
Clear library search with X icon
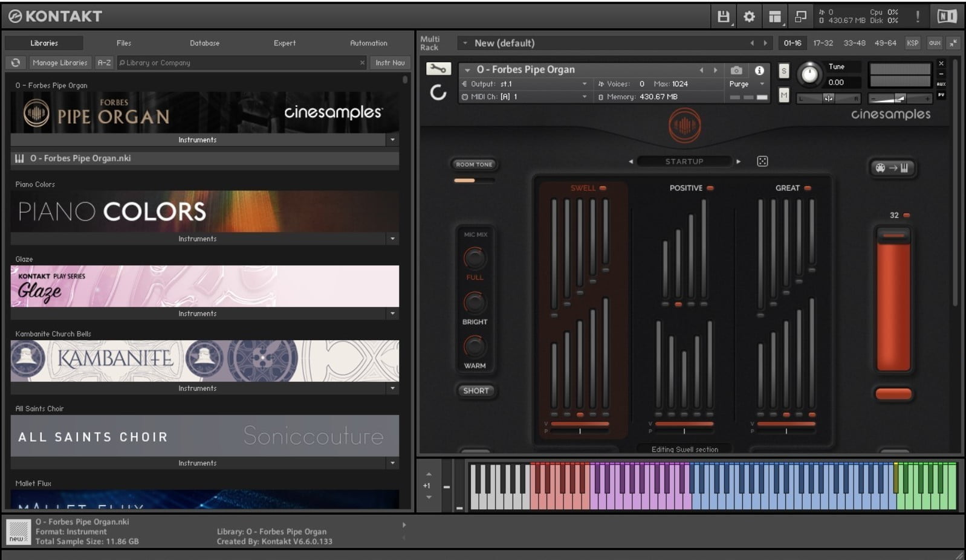point(362,63)
